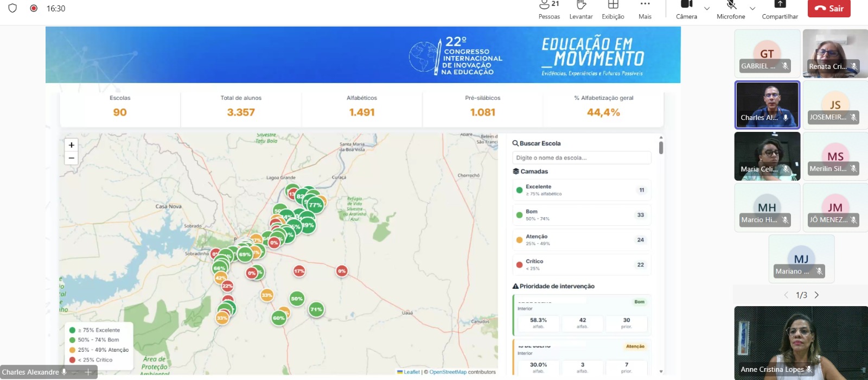868x380 pixels.
Task: Toggle the Excelente layer
Action: (x=582, y=190)
